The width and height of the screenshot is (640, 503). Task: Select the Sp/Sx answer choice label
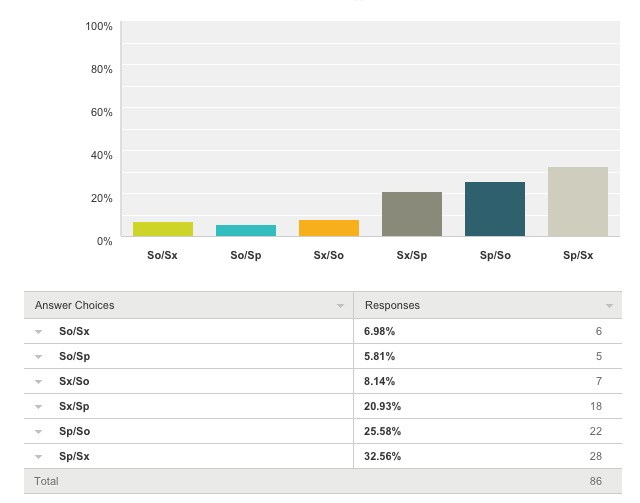[x=74, y=456]
